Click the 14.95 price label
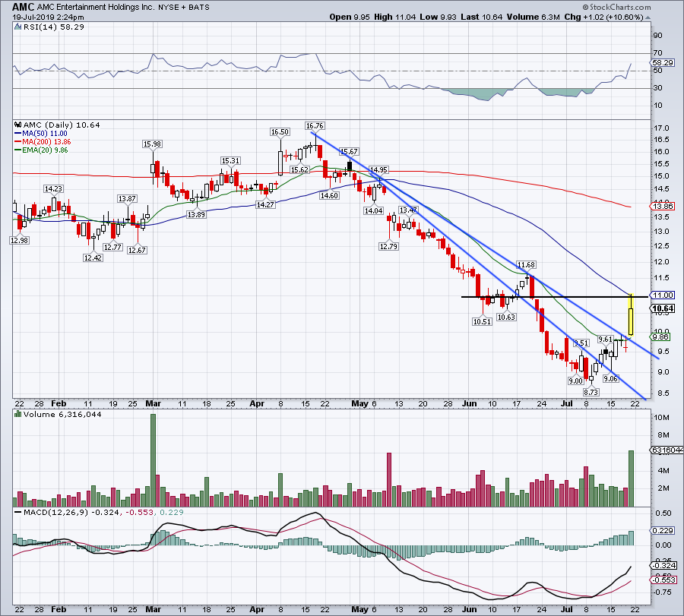The width and height of the screenshot is (684, 616). (x=378, y=169)
